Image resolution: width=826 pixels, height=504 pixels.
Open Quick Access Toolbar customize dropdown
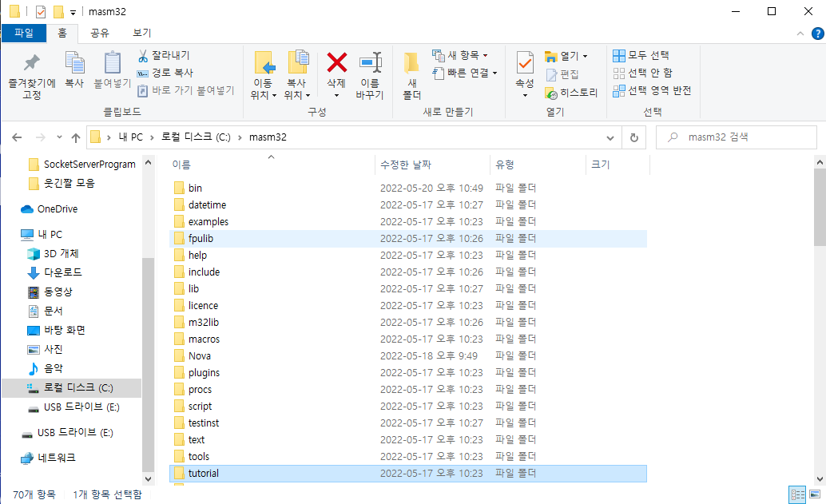73,12
